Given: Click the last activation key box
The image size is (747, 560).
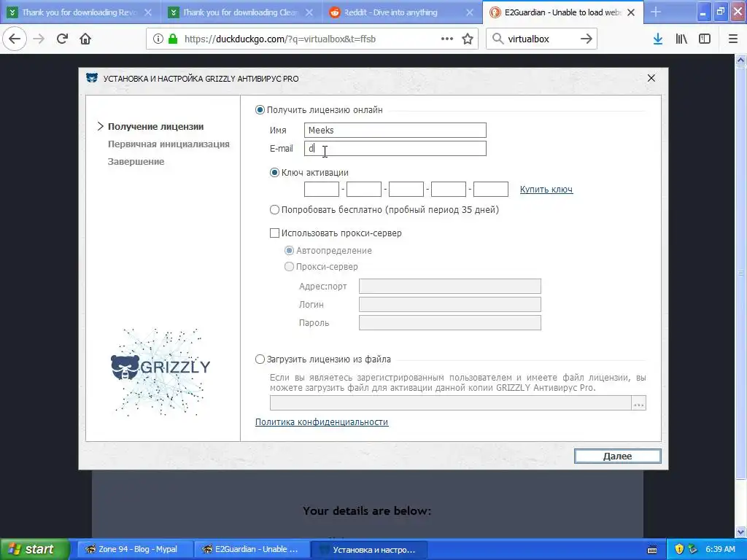Looking at the screenshot, I should tap(491, 189).
